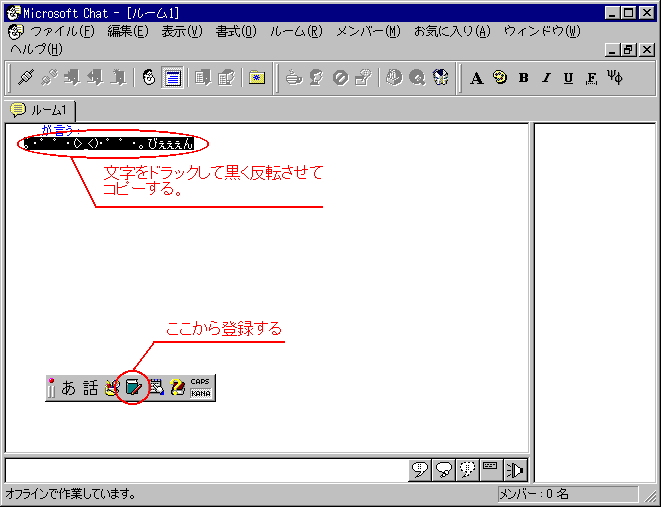Click the Get Profile member icon
The image size is (661, 507).
(317, 78)
